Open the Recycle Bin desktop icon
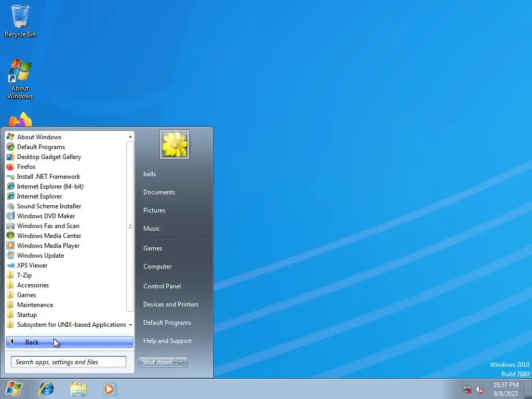Viewport: 532px width, 399px height. click(20, 20)
